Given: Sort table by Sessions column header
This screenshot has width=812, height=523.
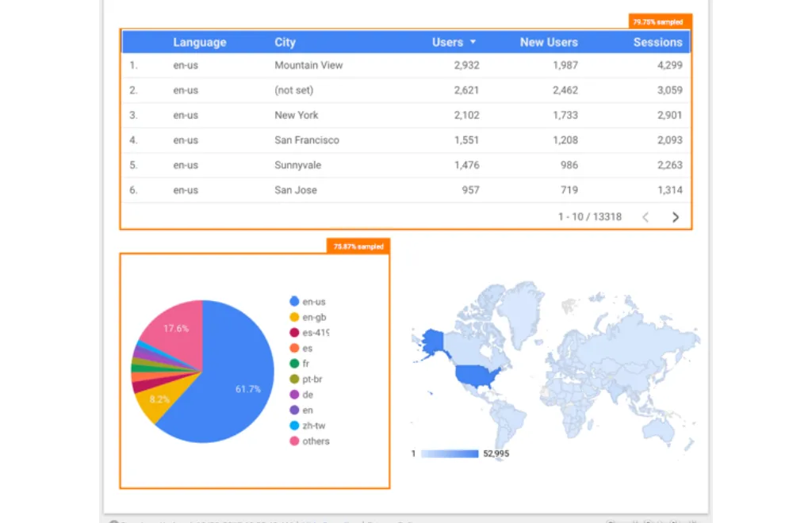Looking at the screenshot, I should [x=657, y=43].
